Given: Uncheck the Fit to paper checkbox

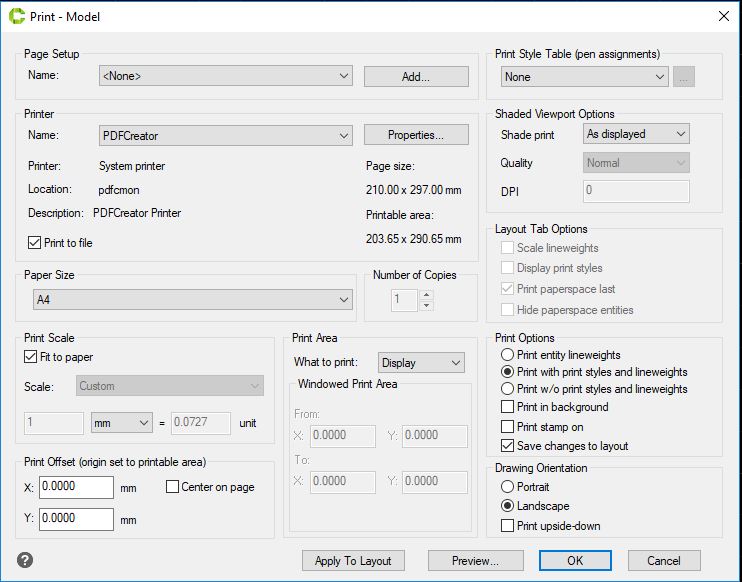Looking at the screenshot, I should [30, 357].
